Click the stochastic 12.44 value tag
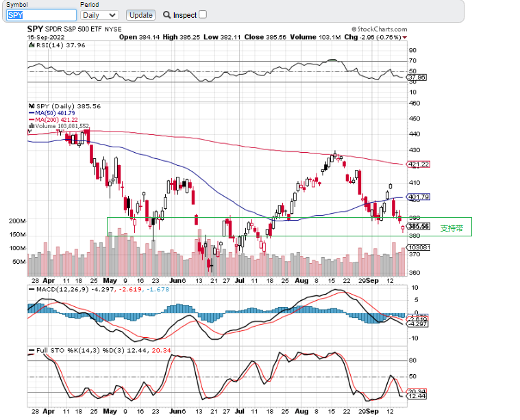This screenshot has height=420, width=520. click(417, 396)
